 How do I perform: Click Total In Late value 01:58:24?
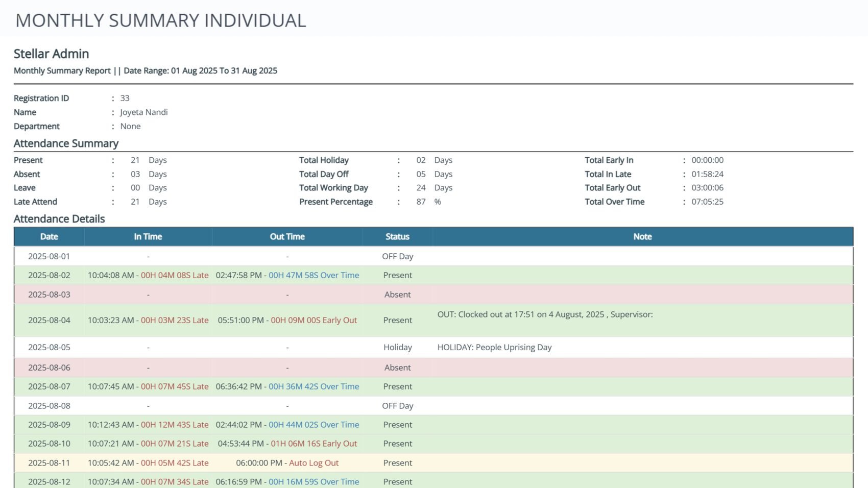point(708,174)
